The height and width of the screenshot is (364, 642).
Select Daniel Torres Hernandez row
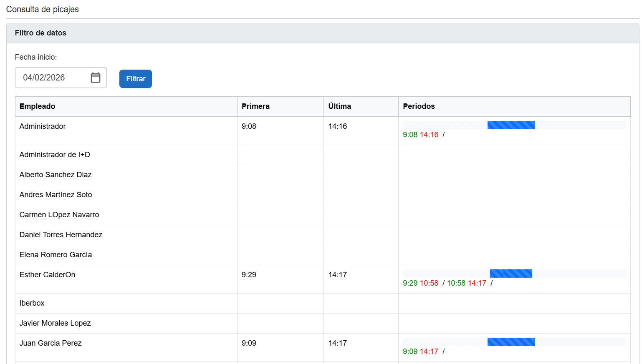[x=61, y=235]
